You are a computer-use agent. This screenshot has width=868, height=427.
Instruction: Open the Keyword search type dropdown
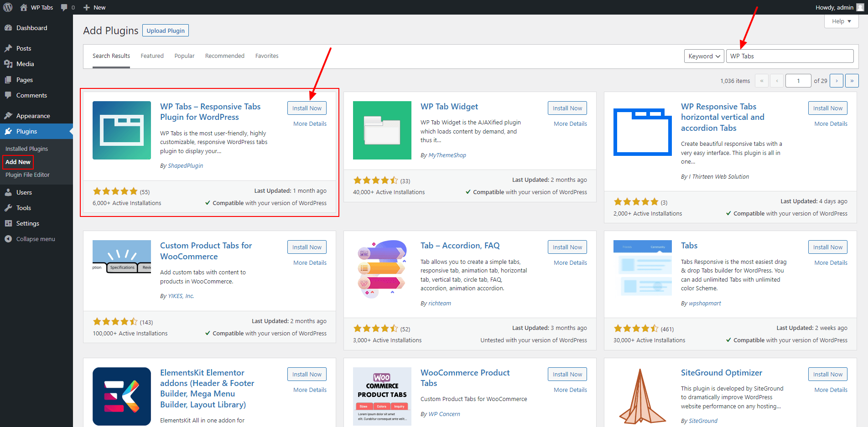coord(704,56)
